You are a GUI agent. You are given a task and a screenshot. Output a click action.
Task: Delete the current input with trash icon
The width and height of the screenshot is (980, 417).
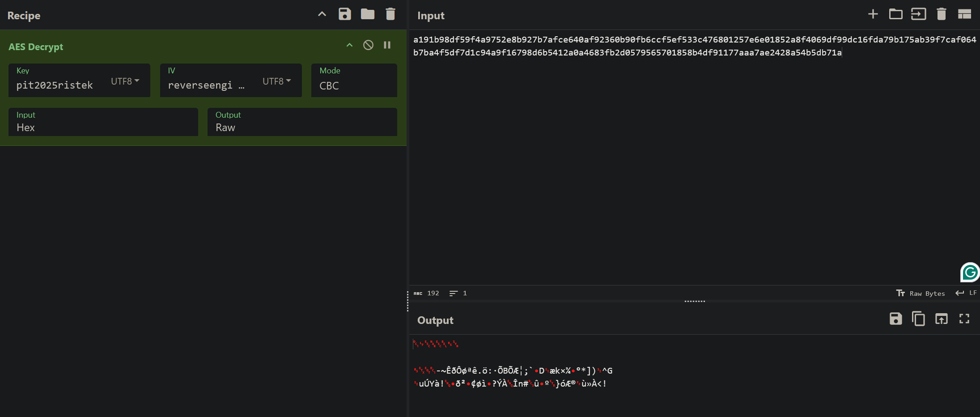click(x=941, y=14)
